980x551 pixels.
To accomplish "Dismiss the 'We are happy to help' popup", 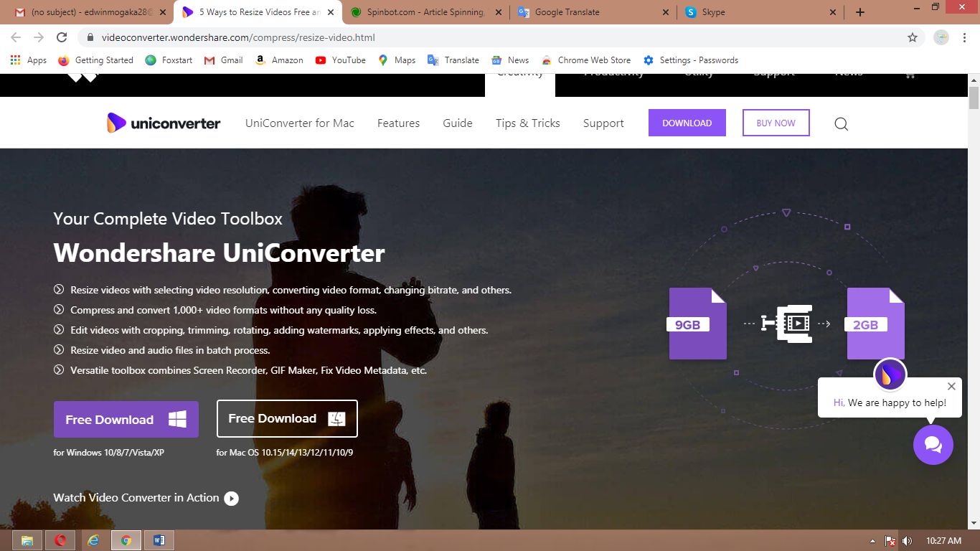I will point(951,386).
